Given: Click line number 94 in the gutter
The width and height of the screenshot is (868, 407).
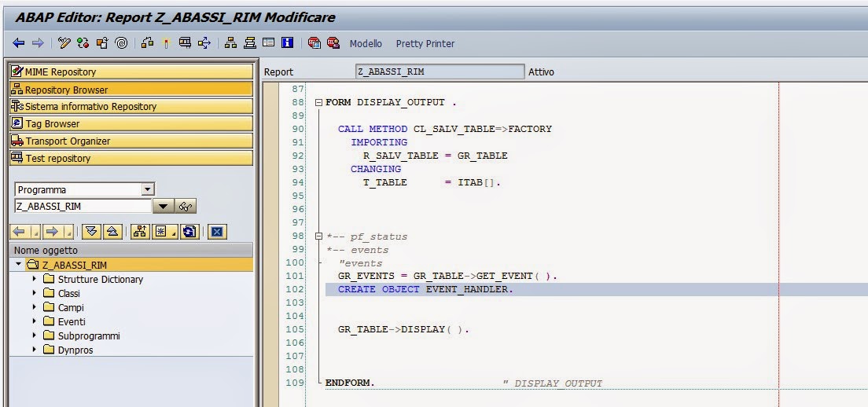Looking at the screenshot, I should click(x=298, y=182).
